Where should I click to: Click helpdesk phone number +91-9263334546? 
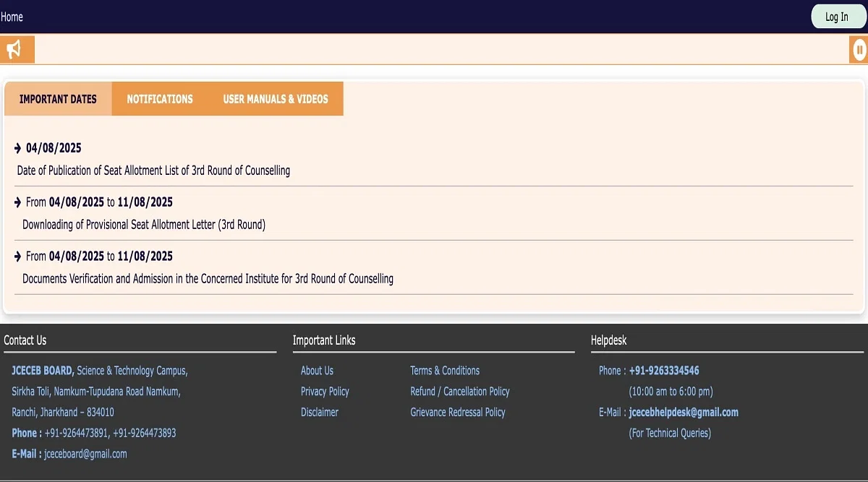tap(664, 371)
